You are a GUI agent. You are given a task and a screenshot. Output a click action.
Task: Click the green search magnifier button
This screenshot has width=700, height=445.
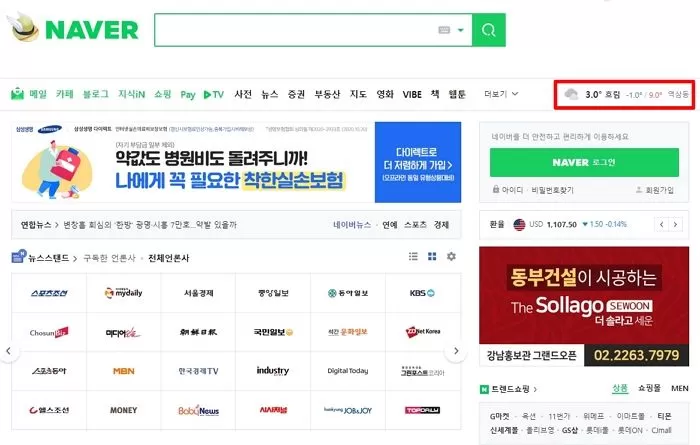click(x=489, y=30)
